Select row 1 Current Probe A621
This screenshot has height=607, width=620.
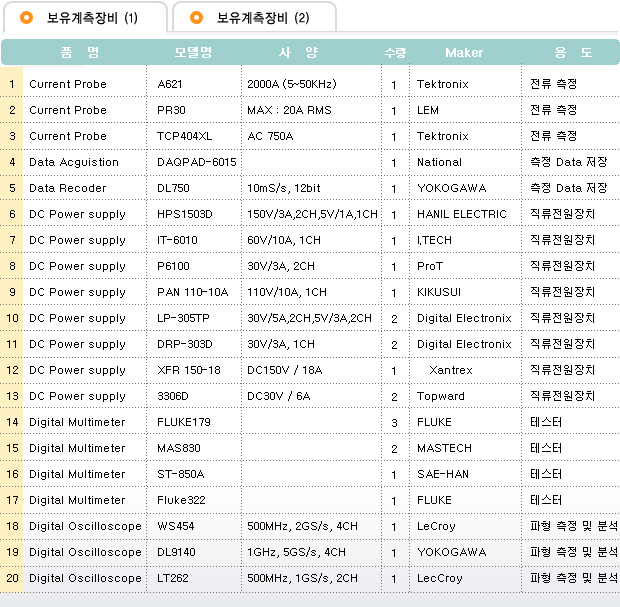(x=310, y=84)
